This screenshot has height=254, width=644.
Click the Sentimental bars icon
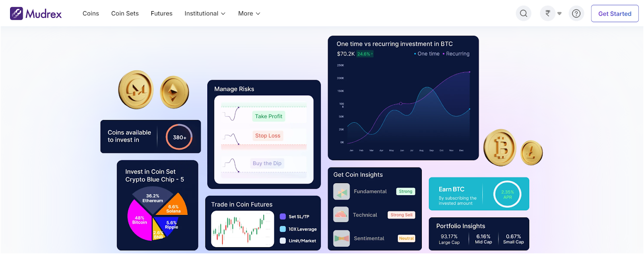(341, 238)
